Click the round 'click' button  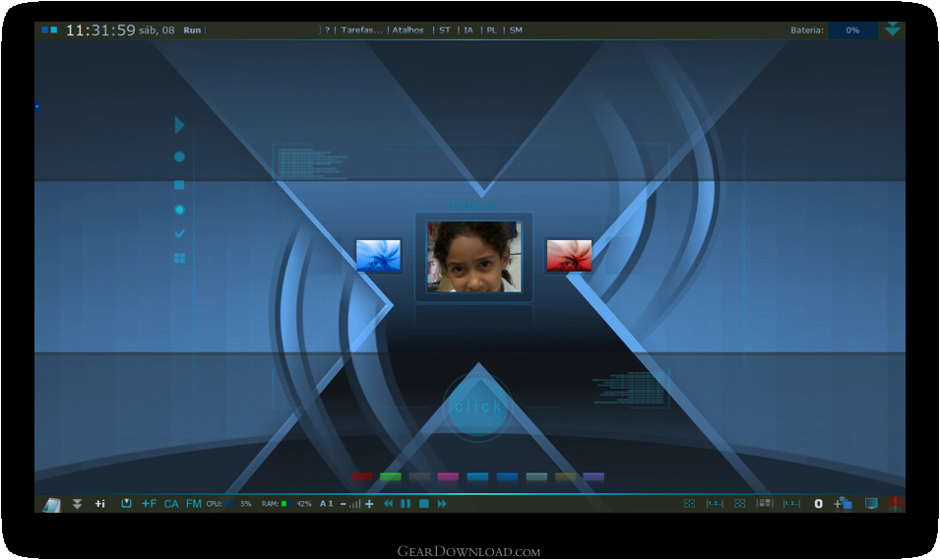pos(477,407)
